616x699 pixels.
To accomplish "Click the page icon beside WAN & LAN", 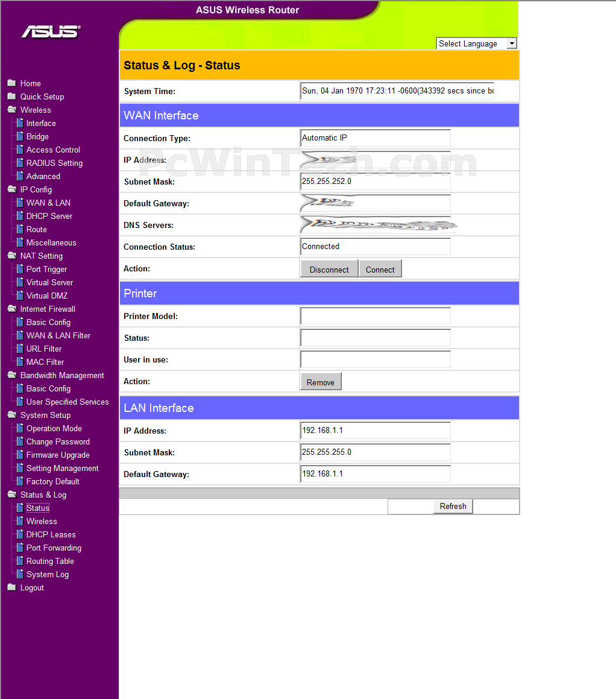I will click(20, 203).
